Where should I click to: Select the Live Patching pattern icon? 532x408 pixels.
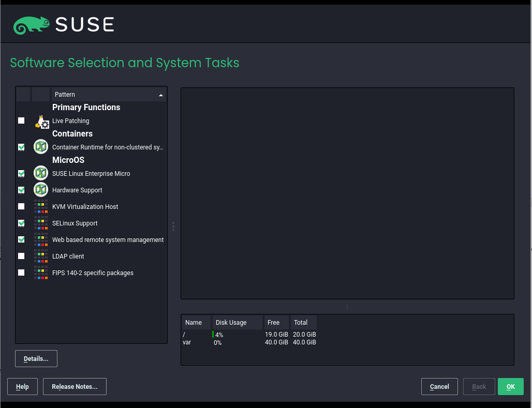coord(41,122)
